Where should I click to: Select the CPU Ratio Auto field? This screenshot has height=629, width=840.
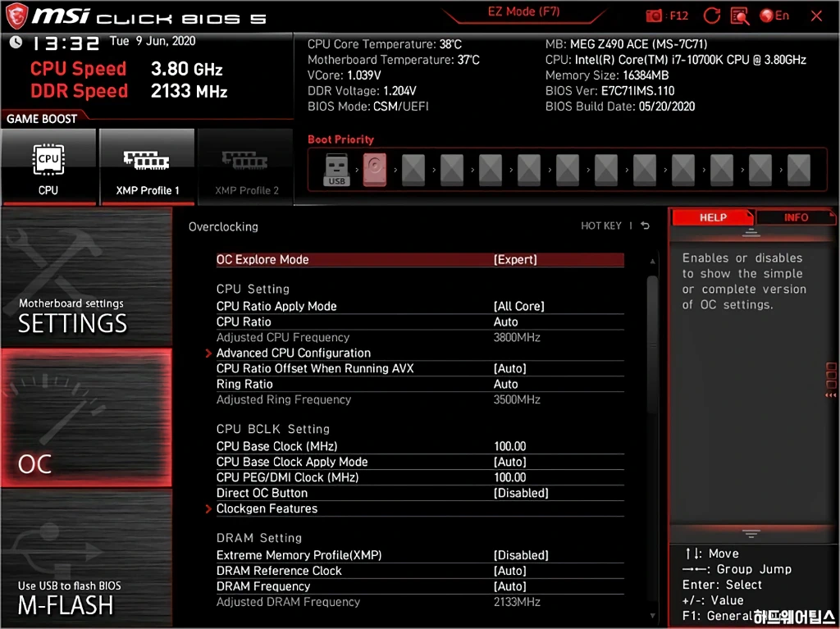tap(420, 322)
